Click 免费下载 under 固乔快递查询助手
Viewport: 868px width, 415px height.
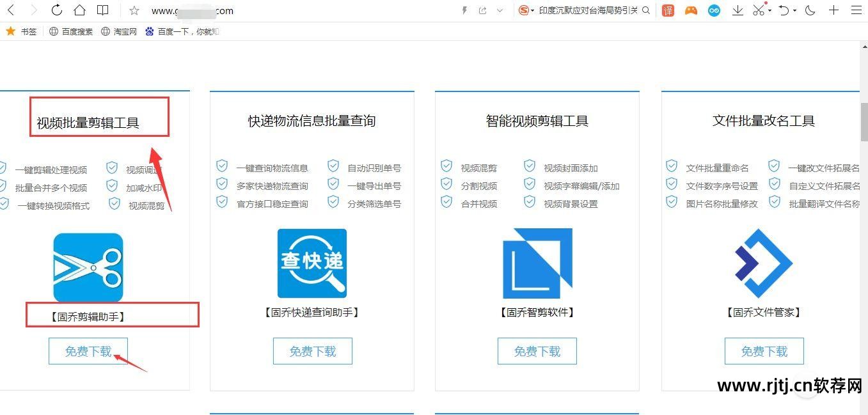coord(312,351)
